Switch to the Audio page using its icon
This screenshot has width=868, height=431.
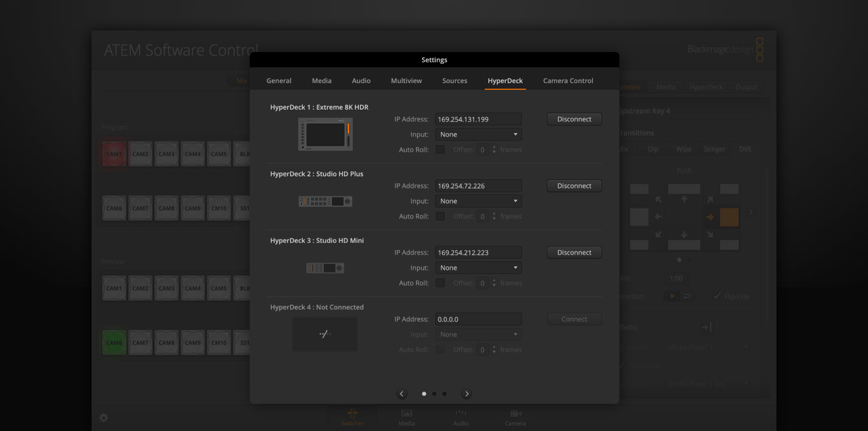click(461, 417)
